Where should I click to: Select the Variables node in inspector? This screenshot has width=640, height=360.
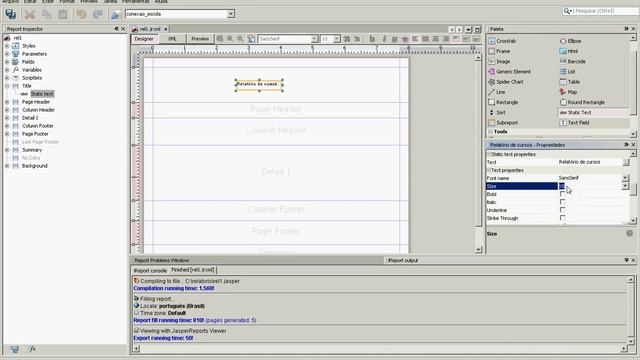click(x=32, y=70)
